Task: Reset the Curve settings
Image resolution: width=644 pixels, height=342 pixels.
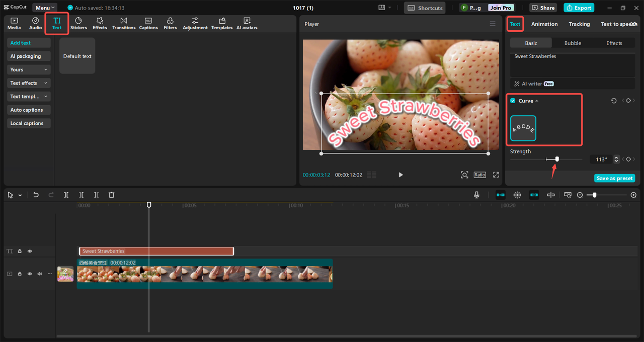Action: [x=614, y=101]
